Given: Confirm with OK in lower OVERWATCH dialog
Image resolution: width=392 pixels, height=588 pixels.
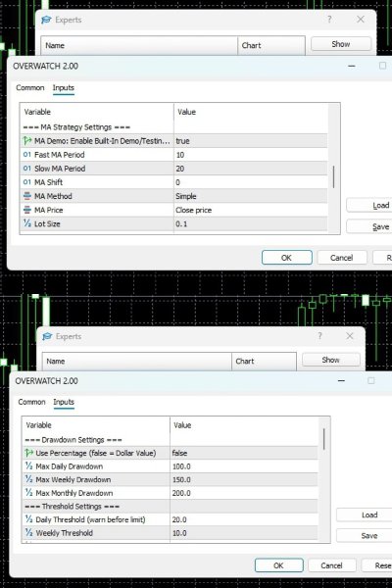Looking at the screenshot, I should [278, 565].
